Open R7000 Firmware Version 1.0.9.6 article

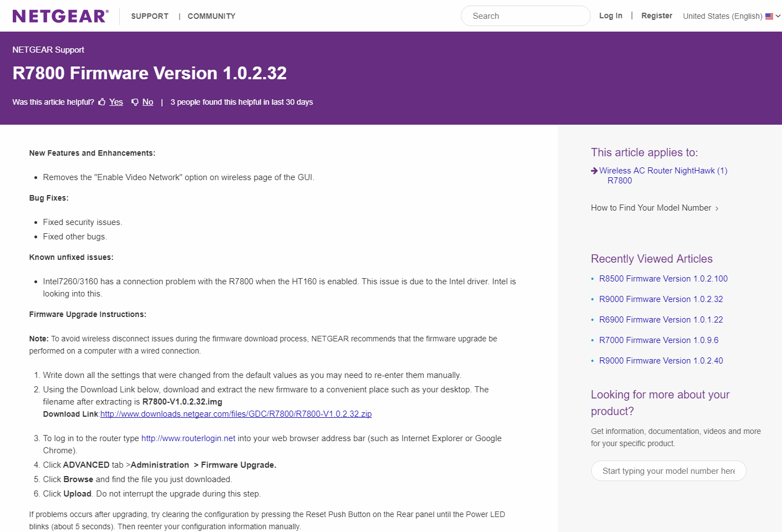pos(659,340)
